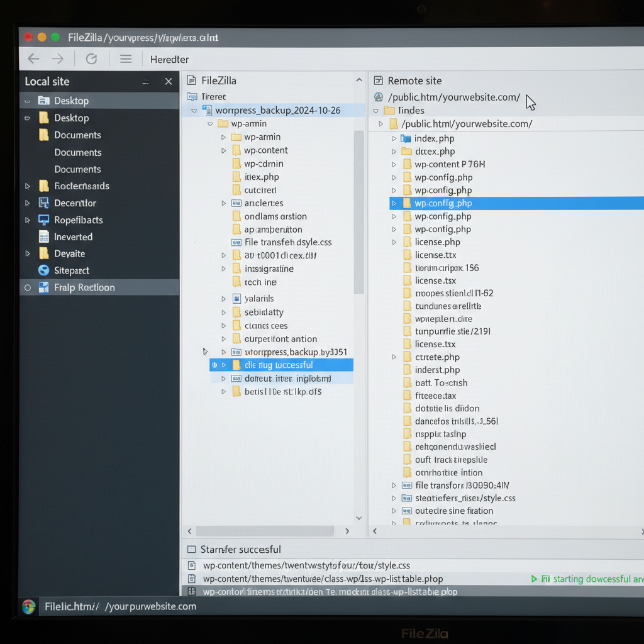
Task: Select the first Documents folder in sidebar
Action: (x=77, y=135)
